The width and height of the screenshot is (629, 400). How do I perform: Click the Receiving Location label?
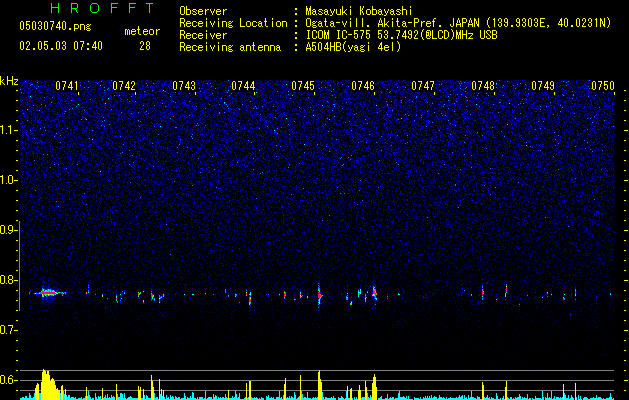click(x=233, y=23)
